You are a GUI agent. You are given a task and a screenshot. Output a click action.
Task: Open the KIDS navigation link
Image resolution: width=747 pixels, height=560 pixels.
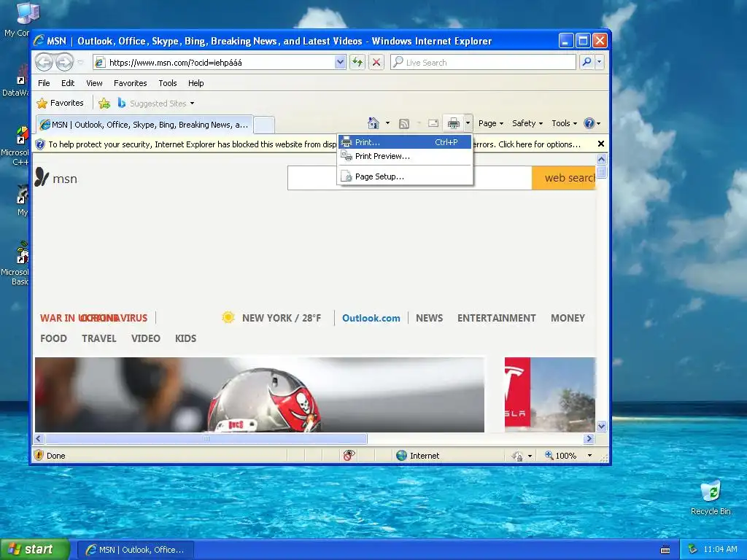click(x=185, y=338)
